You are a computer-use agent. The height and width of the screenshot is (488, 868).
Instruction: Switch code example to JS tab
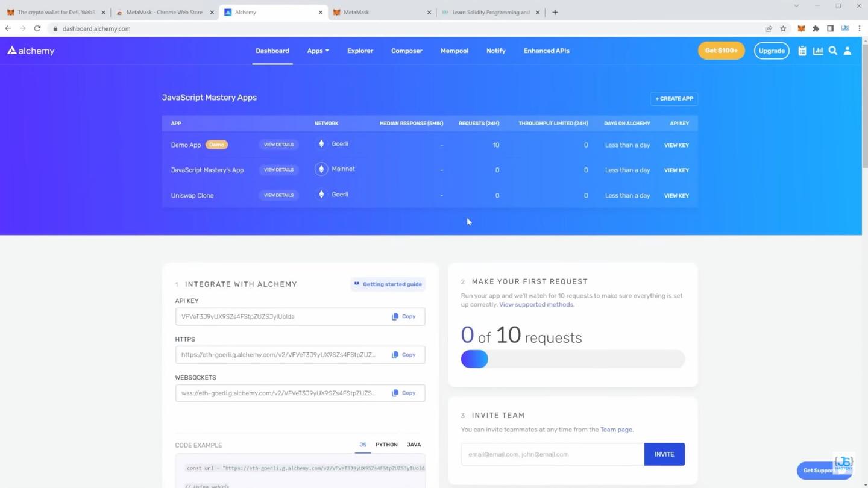pos(363,445)
